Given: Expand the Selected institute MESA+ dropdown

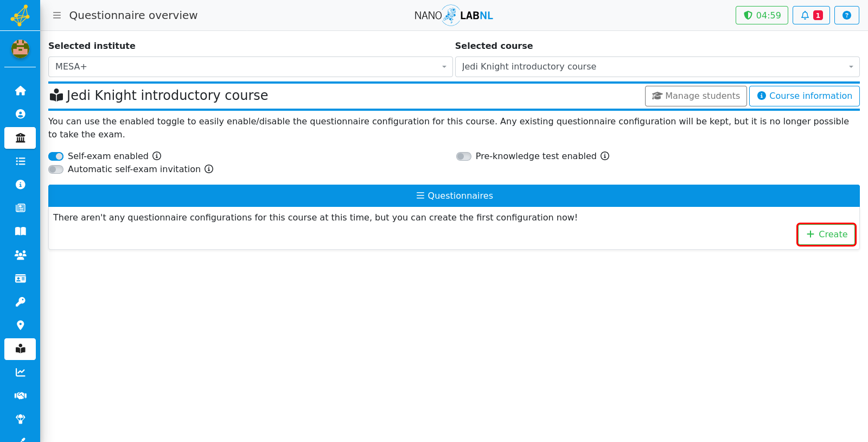Looking at the screenshot, I should 251,67.
